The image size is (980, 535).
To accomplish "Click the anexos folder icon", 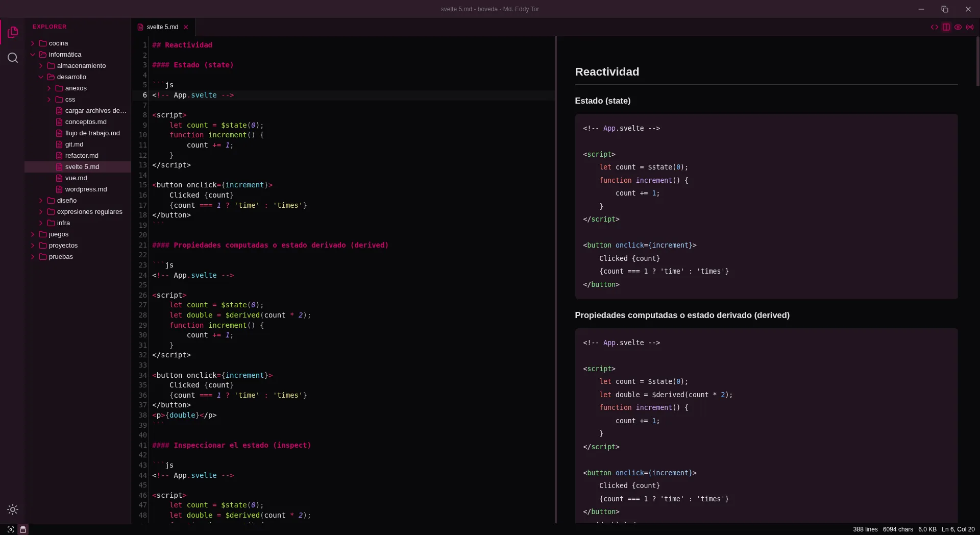I will coord(59,88).
